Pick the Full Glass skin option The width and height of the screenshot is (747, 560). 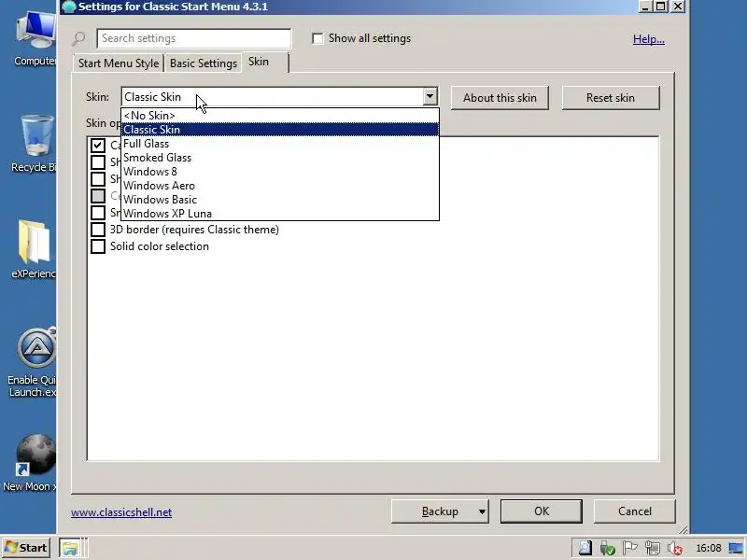280,144
